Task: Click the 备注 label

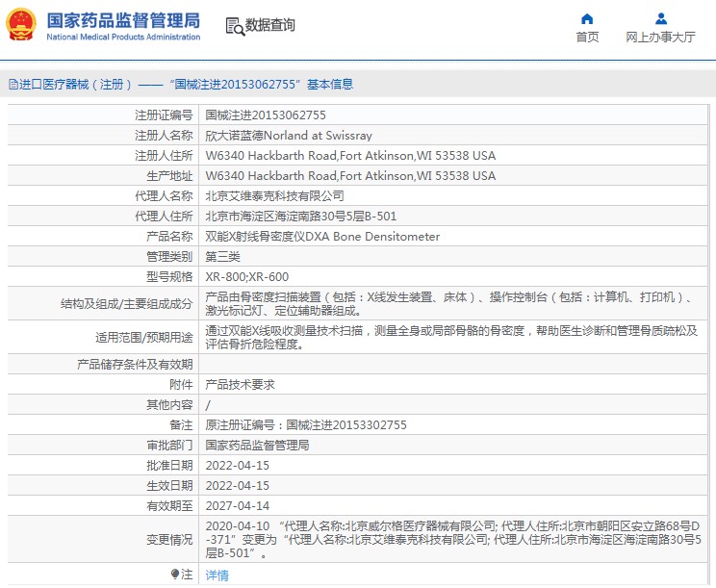Action: pyautogui.click(x=181, y=425)
